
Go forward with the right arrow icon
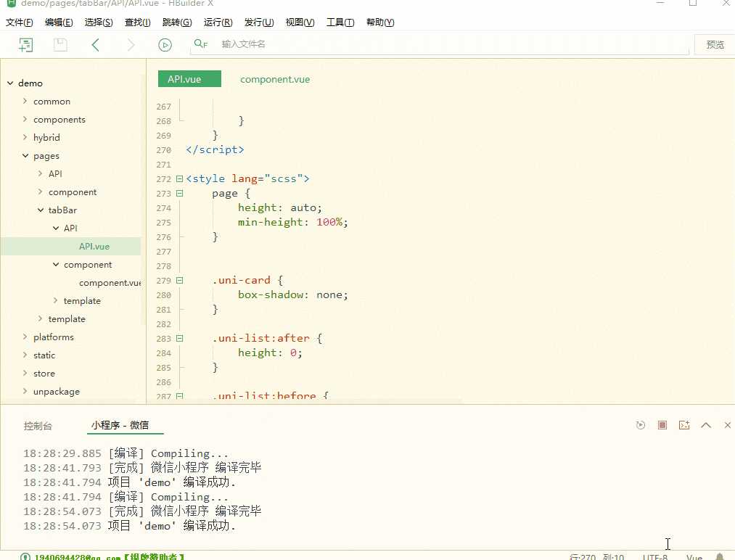click(x=131, y=45)
